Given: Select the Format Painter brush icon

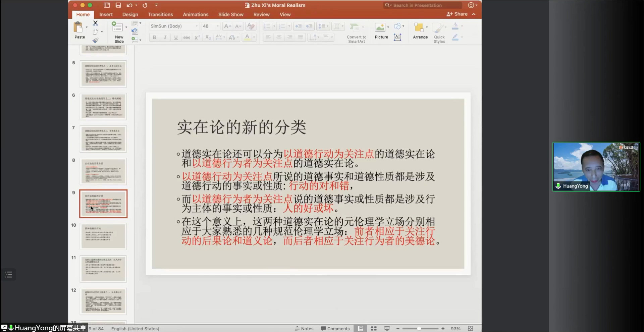Looking at the screenshot, I should tap(96, 40).
